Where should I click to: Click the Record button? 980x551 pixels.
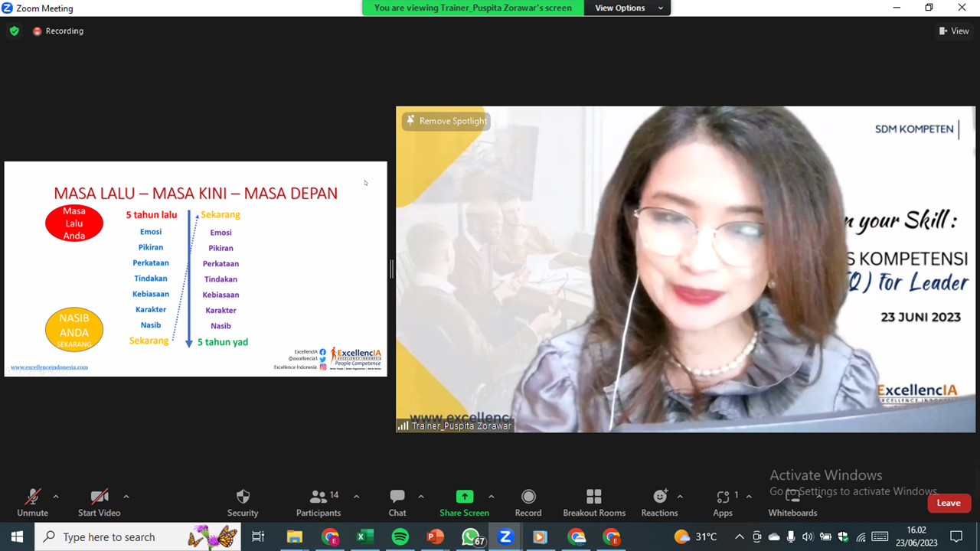coord(528,502)
